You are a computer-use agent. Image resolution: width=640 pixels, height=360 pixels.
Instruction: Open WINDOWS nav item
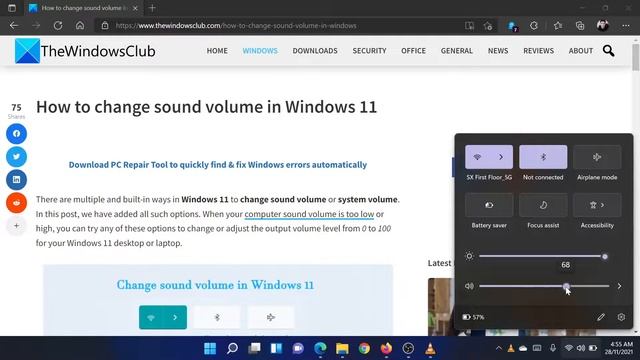click(x=260, y=51)
